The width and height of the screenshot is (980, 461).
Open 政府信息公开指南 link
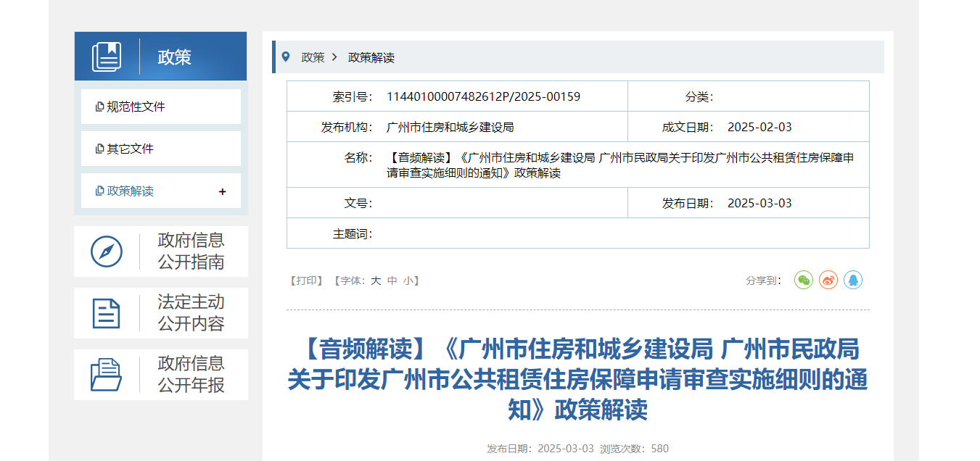click(x=192, y=251)
